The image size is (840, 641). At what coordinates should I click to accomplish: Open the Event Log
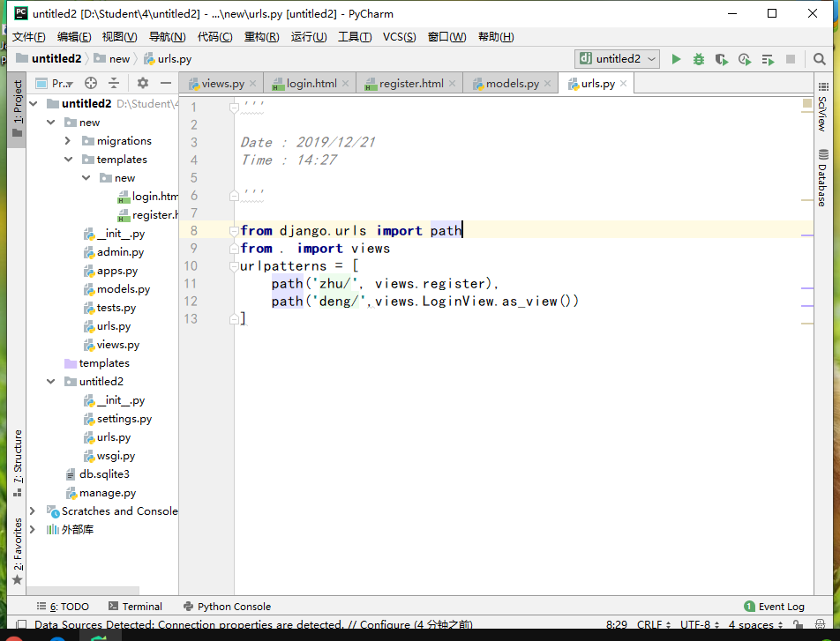pyautogui.click(x=775, y=607)
